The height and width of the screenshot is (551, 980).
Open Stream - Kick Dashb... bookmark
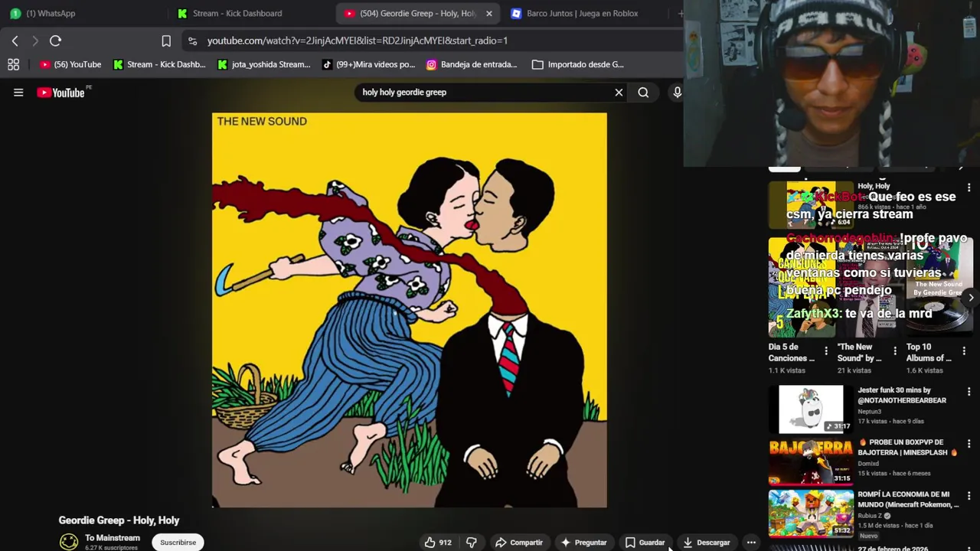pyautogui.click(x=160, y=64)
